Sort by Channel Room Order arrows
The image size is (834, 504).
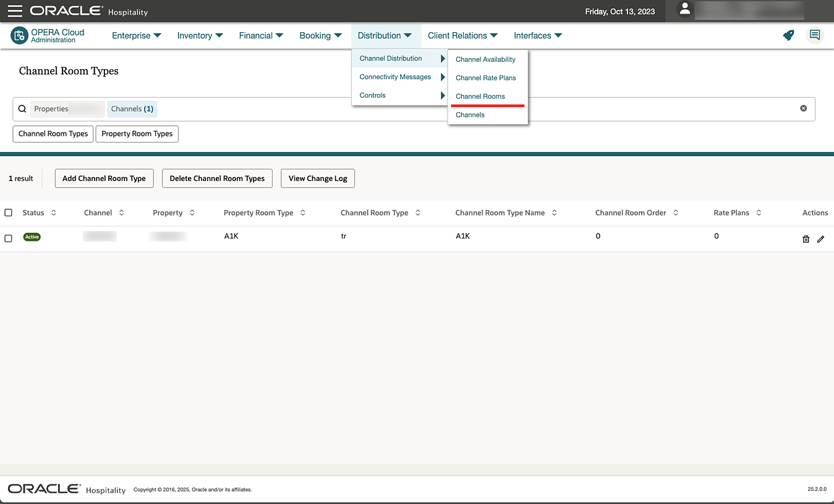pyautogui.click(x=676, y=212)
